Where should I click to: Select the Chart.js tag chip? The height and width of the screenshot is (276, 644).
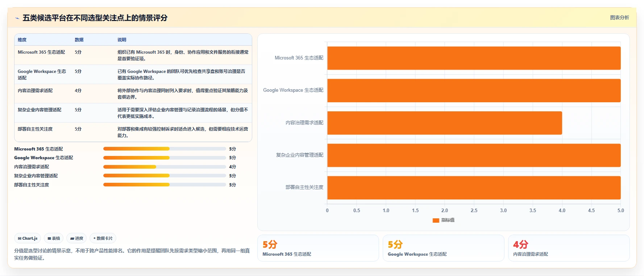28,238
